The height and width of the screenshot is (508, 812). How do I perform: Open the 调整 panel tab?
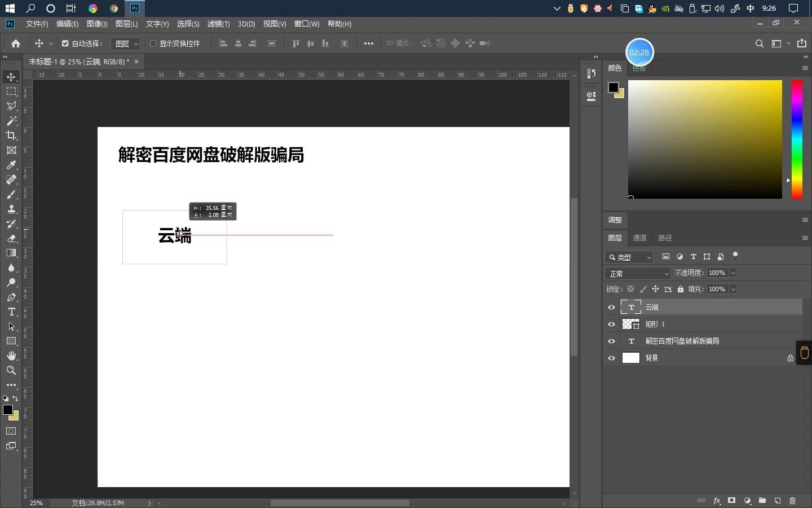pyautogui.click(x=615, y=220)
